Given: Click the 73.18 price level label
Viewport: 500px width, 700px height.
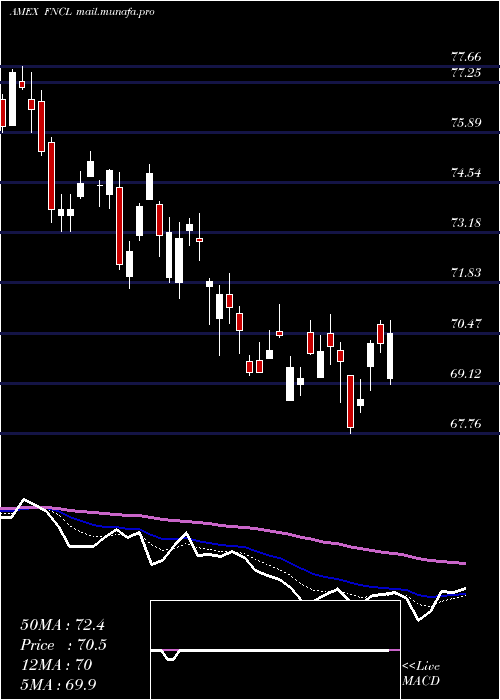Looking at the screenshot, I should tap(466, 222).
